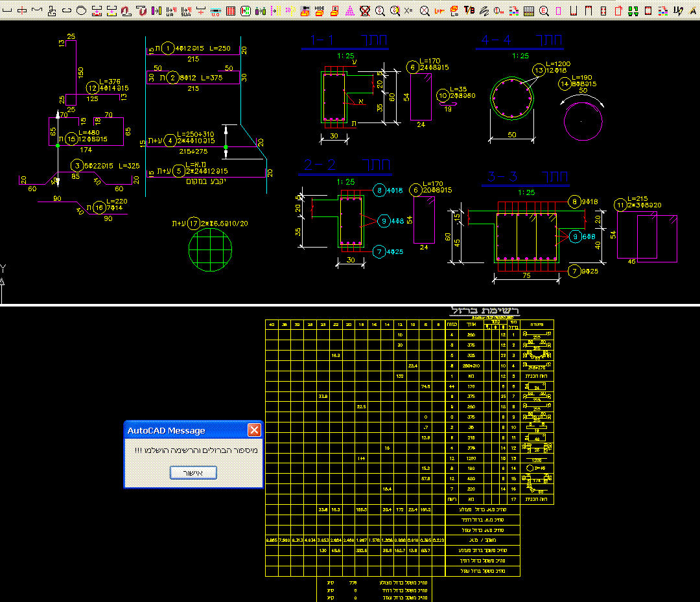Click the magenta rectangle toolbar icon
Viewport: 700px width, 602px height.
point(559,10)
